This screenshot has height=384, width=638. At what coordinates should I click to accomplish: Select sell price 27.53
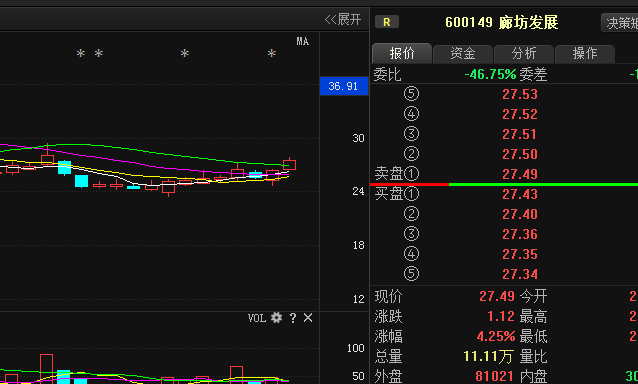(520, 94)
